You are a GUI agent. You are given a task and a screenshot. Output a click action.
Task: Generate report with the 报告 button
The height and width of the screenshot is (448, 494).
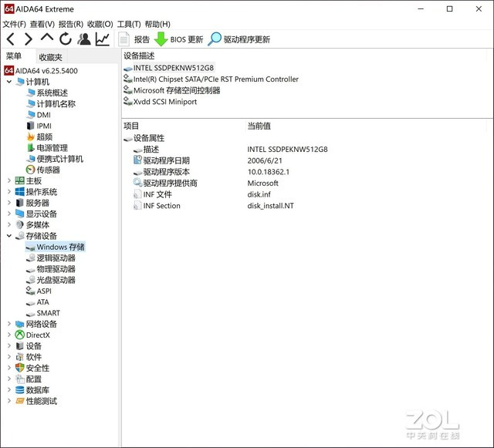(134, 39)
